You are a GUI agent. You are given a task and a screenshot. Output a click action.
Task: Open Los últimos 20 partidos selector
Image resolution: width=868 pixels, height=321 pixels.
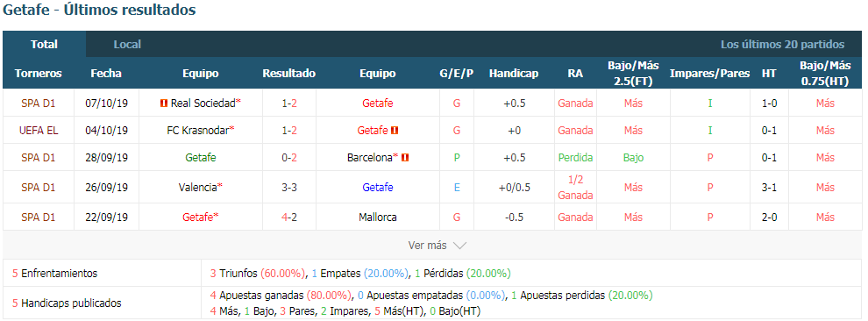pos(782,44)
